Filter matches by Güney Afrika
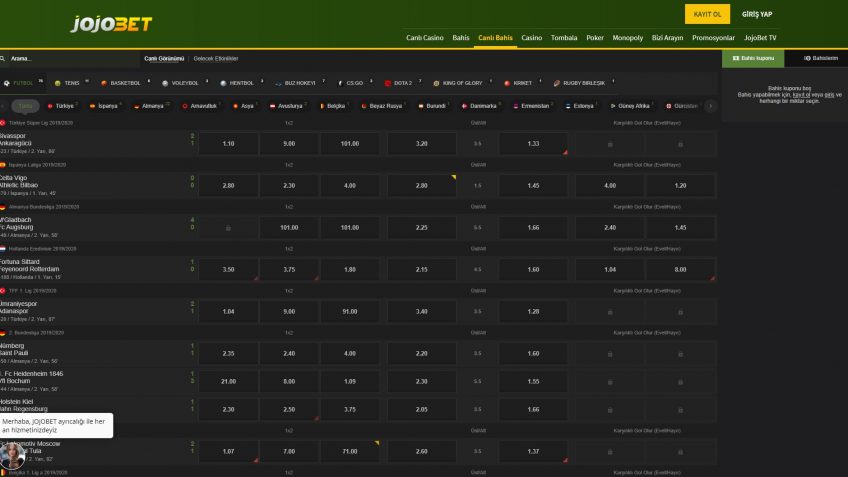 [x=631, y=106]
